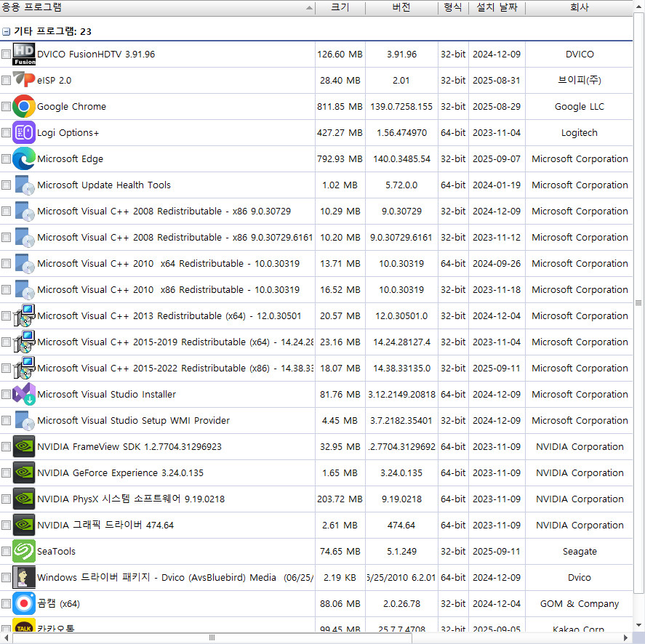Select the Google Chrome program name

click(x=71, y=107)
